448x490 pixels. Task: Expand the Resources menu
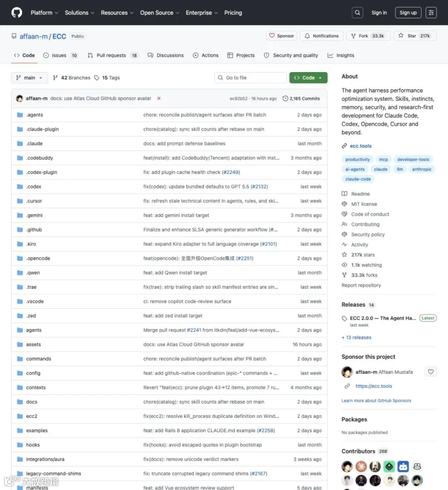point(117,13)
